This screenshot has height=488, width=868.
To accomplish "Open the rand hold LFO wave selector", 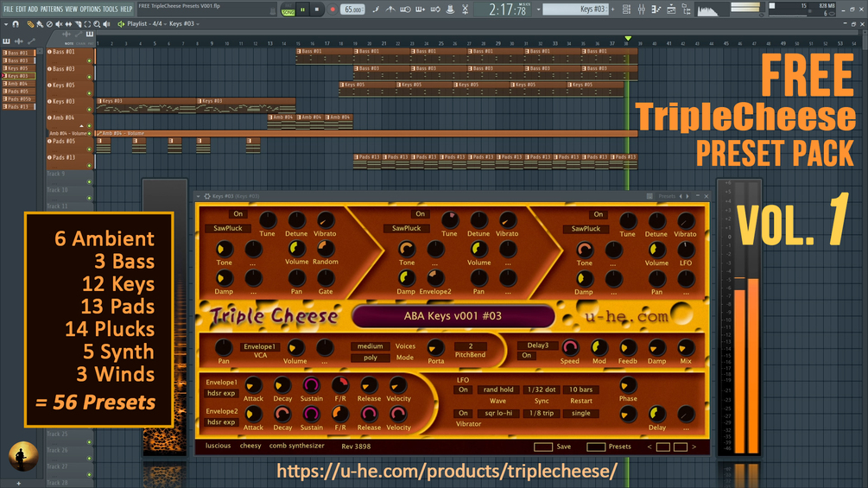I will tap(498, 390).
